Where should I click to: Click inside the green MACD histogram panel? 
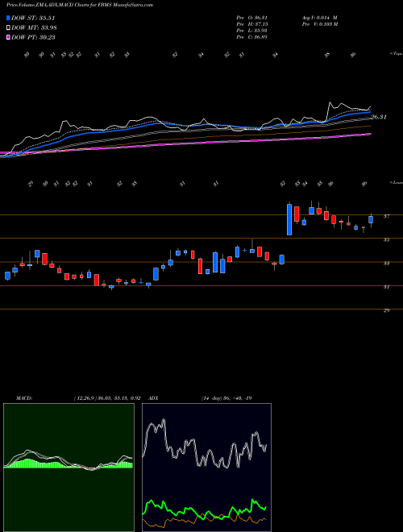pos(69,468)
